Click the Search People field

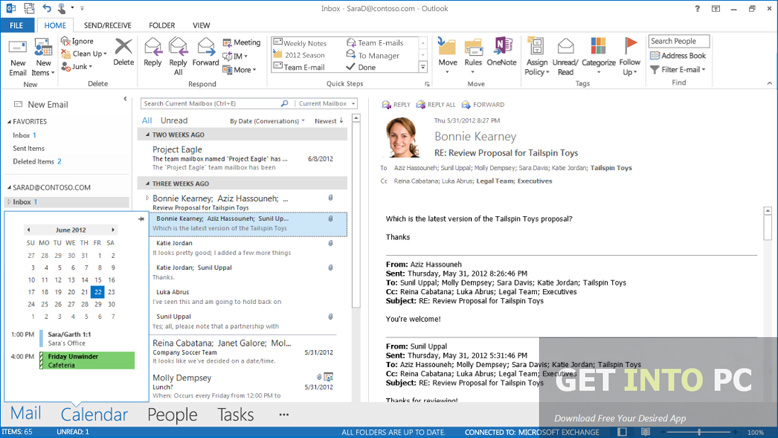tap(679, 41)
